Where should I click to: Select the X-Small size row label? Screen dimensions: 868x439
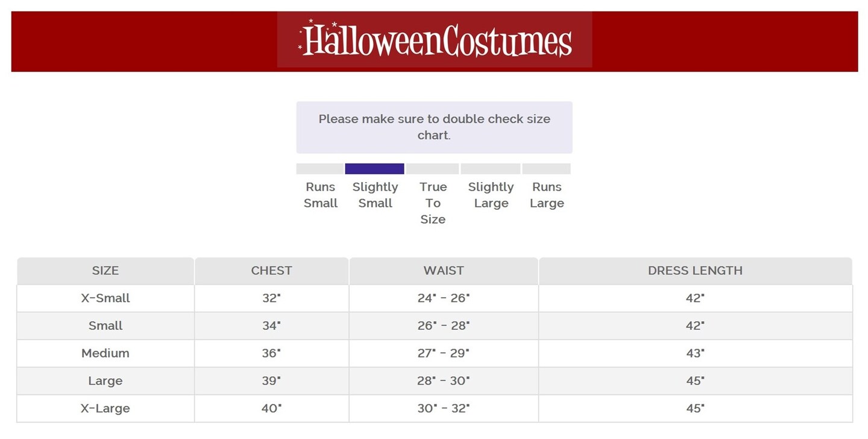[105, 298]
